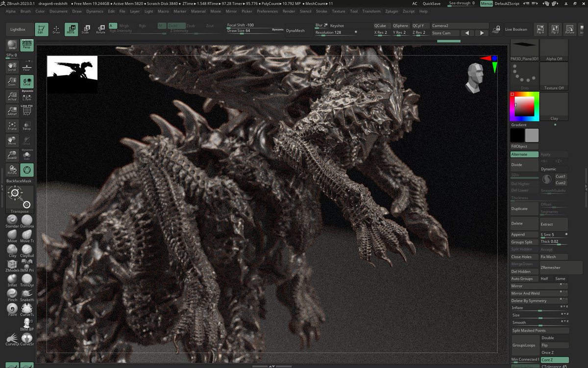The image size is (588, 368).
Task: Pick the SnakeHook brush
Action: coord(27,294)
